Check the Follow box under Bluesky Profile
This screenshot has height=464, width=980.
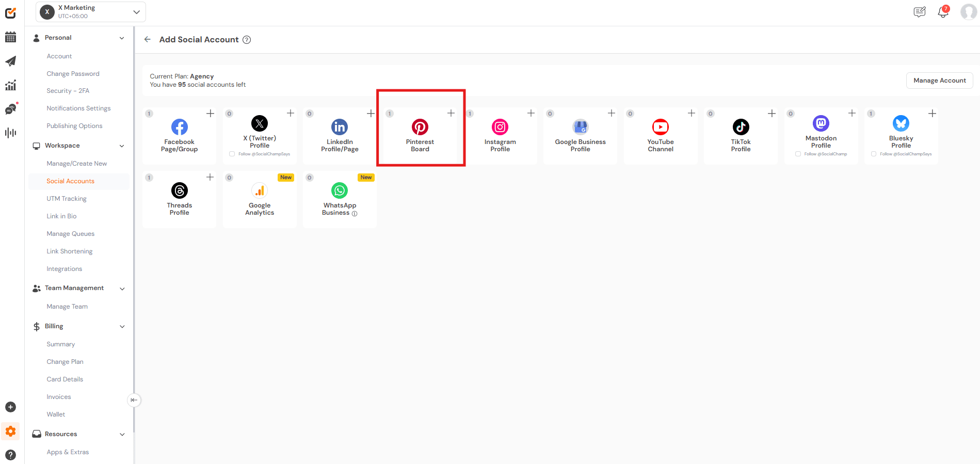[874, 154]
